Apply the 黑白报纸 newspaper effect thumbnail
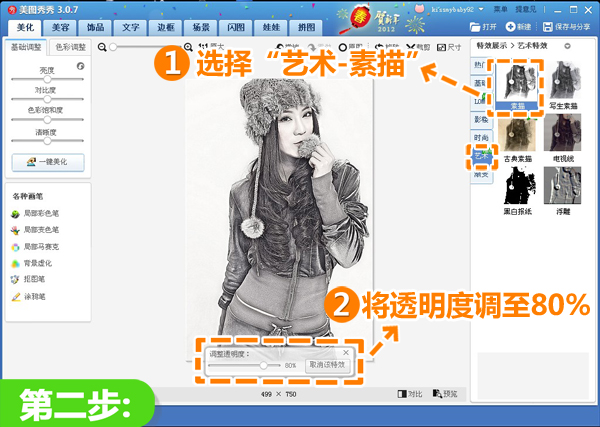This screenshot has width=600, height=427. tap(517, 186)
